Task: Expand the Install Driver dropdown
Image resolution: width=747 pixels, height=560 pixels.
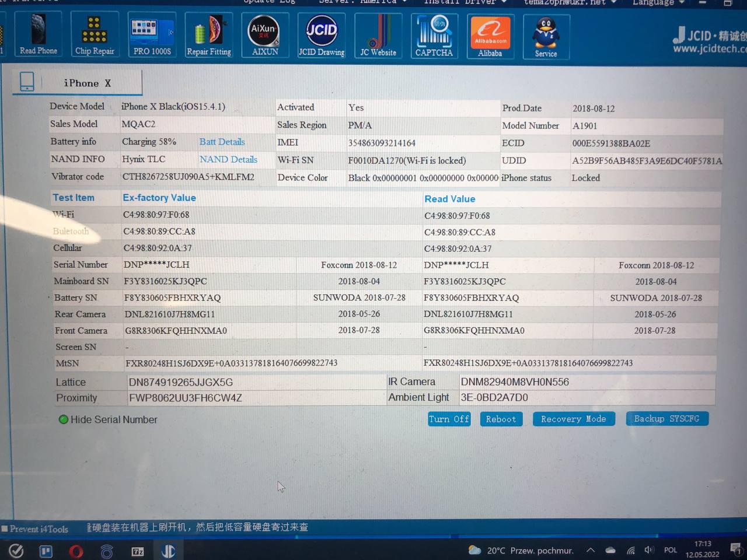Action: [x=464, y=2]
